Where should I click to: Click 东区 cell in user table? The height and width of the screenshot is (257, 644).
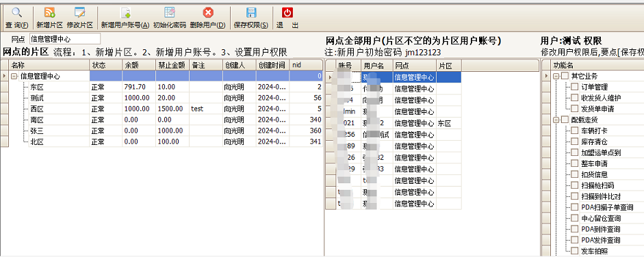coord(449,124)
